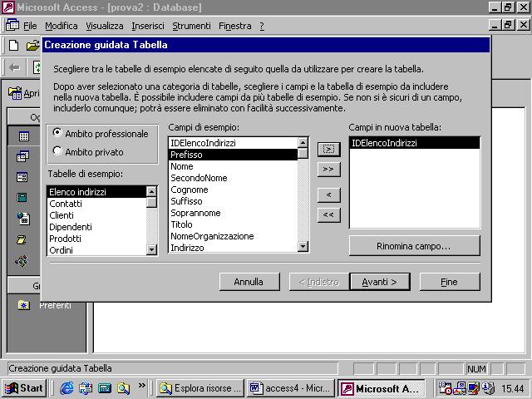Click the Preferiti favorites icon

tap(24, 305)
